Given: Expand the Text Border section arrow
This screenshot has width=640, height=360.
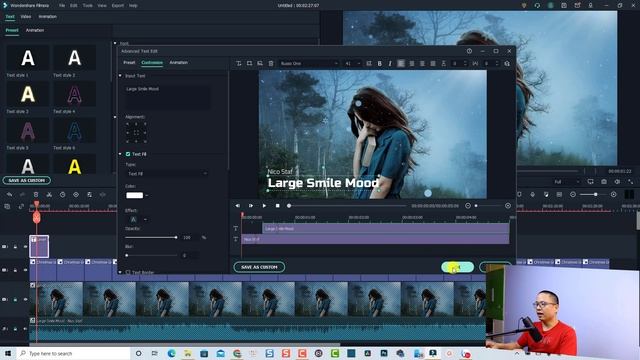Looking at the screenshot, I should click(x=120, y=272).
